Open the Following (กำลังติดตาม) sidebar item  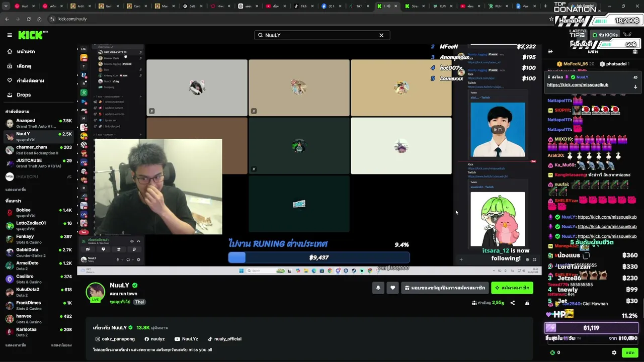click(38, 80)
